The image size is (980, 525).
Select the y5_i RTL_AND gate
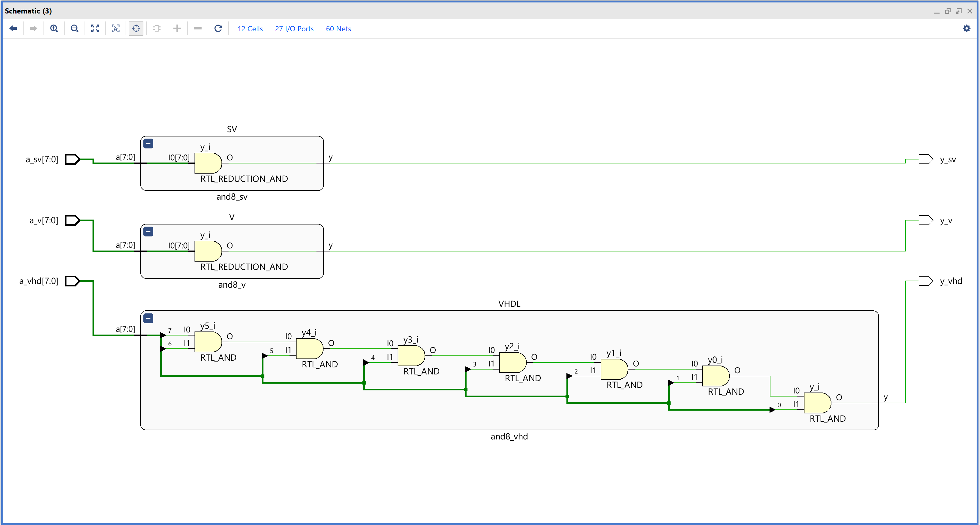click(208, 342)
